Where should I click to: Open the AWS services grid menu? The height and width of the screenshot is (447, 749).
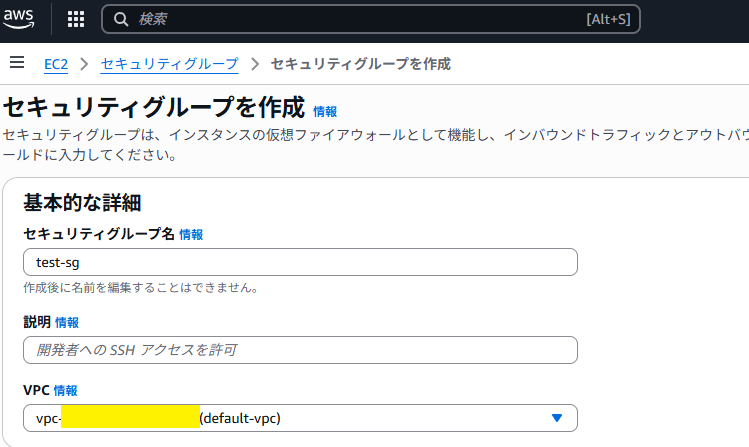[76, 19]
